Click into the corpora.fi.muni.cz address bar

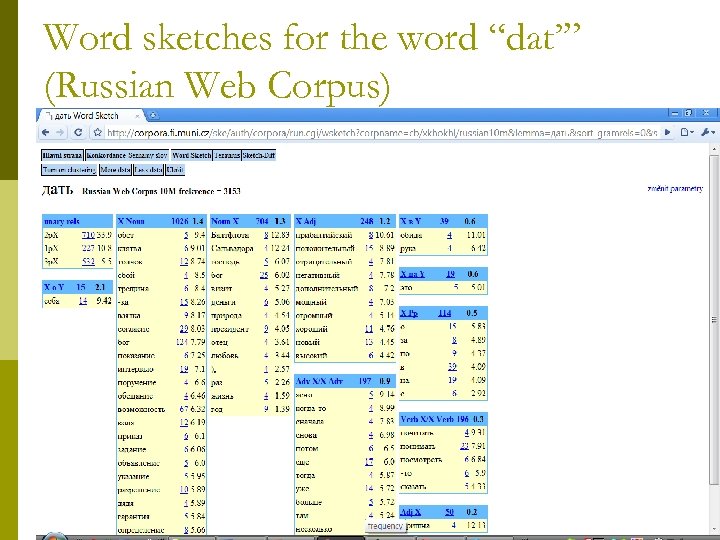(x=381, y=133)
